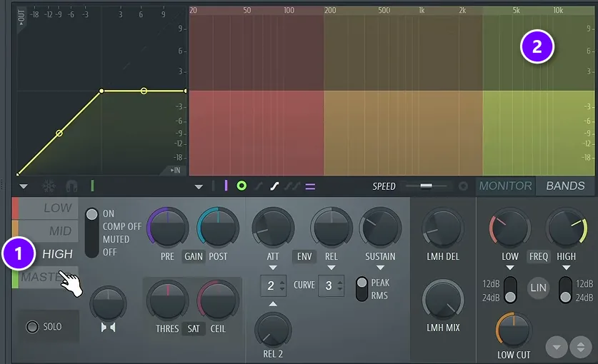The height and width of the screenshot is (364, 598).
Task: Click the REL release knob
Action: tap(332, 228)
